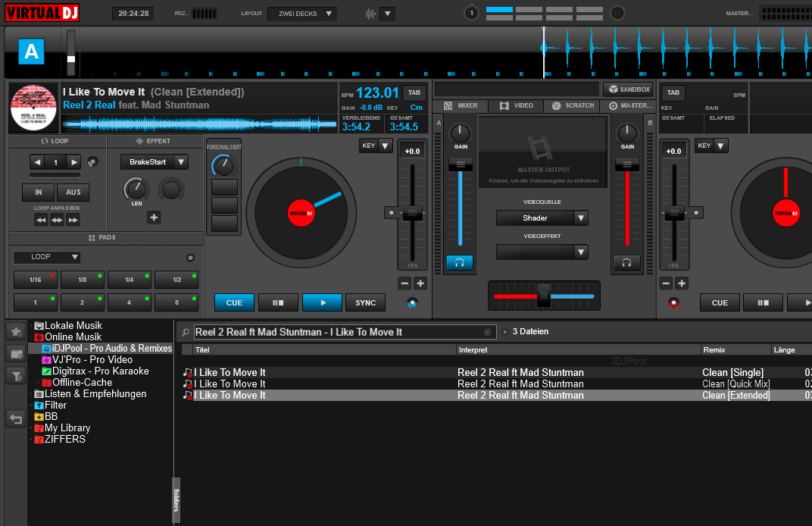Click the track search input field

pos(345,332)
